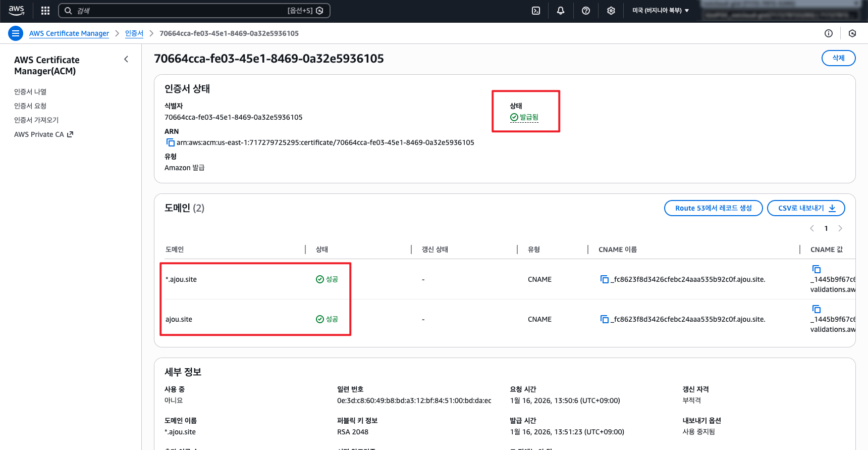The image size is (868, 450).
Task: Launch CloudShell from the top bar
Action: tap(536, 11)
